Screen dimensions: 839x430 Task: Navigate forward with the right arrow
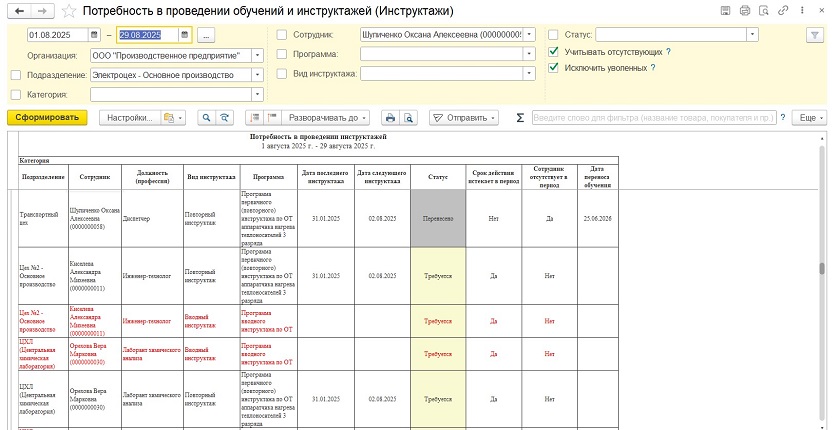click(x=43, y=11)
